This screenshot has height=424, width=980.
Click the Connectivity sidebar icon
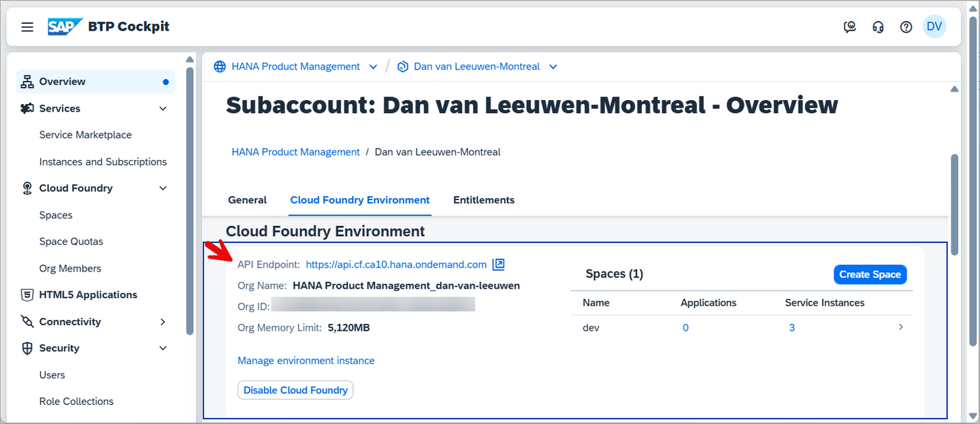(x=27, y=321)
